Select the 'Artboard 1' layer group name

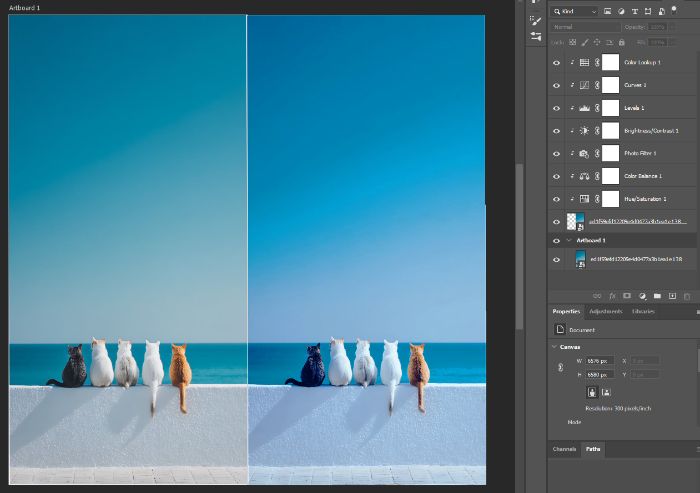(x=591, y=240)
